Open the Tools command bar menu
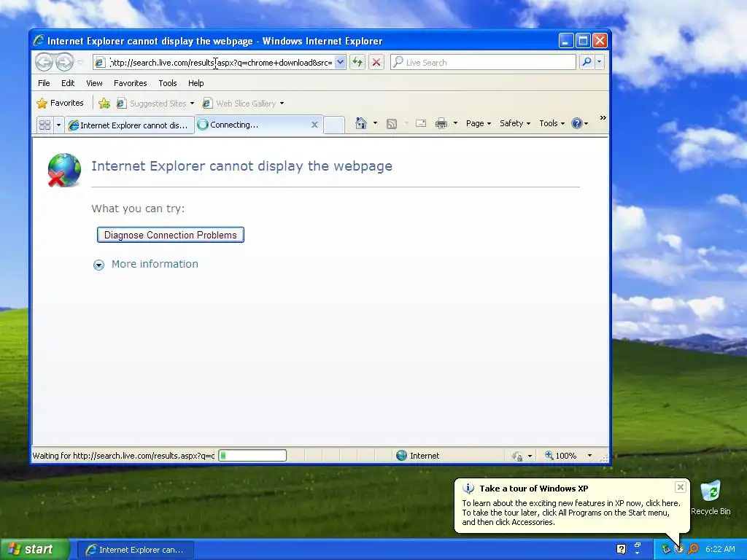This screenshot has width=747, height=560. [551, 123]
